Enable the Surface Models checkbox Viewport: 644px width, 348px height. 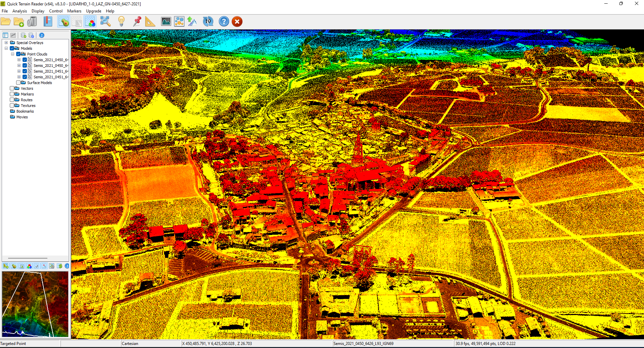click(18, 82)
